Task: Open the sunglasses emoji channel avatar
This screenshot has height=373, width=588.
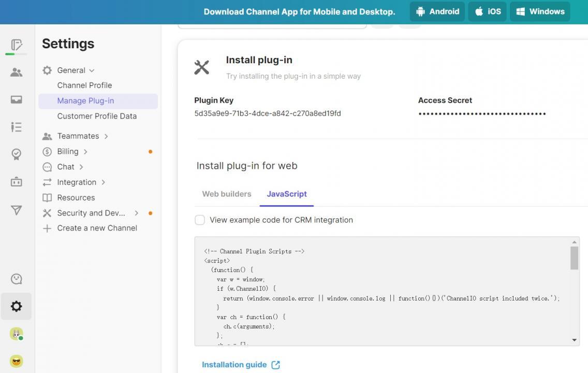Action: tap(16, 362)
